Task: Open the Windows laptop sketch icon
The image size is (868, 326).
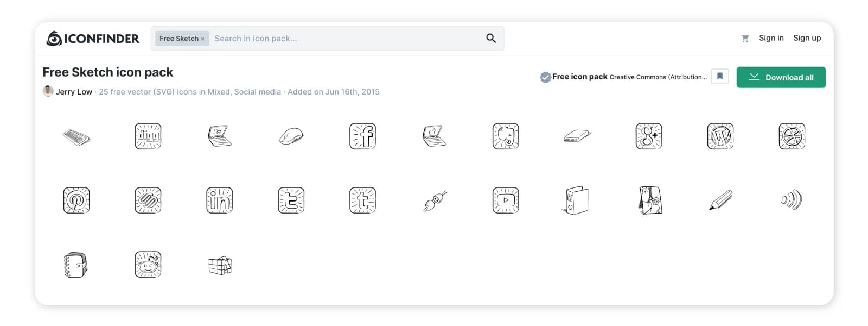Action: coord(220,136)
